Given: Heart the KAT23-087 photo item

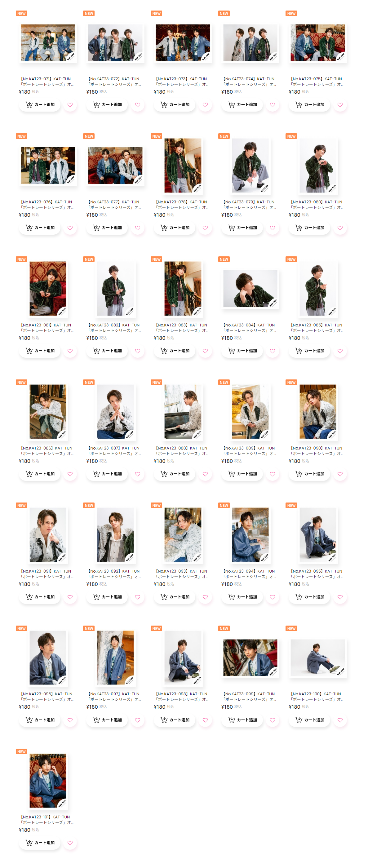Looking at the screenshot, I should coord(137,474).
